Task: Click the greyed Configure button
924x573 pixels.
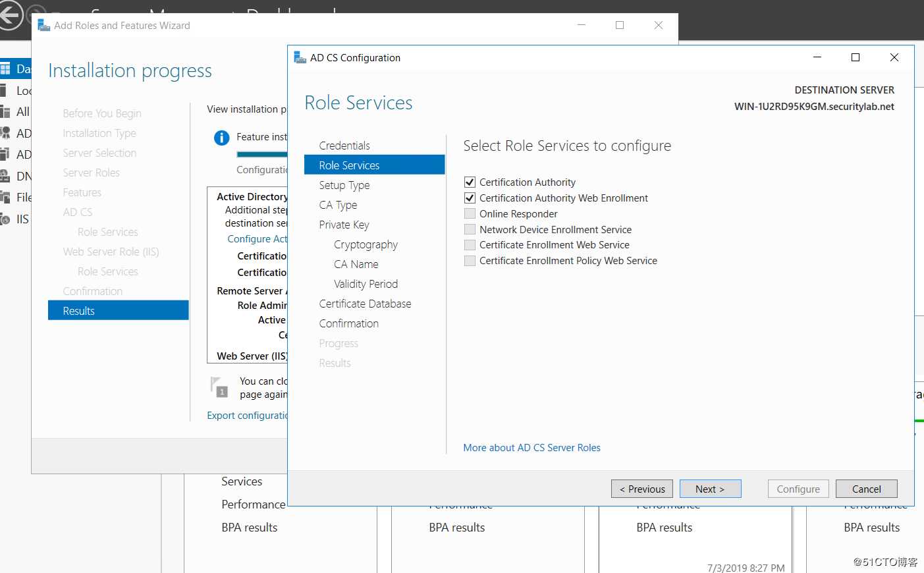Action: coord(798,489)
